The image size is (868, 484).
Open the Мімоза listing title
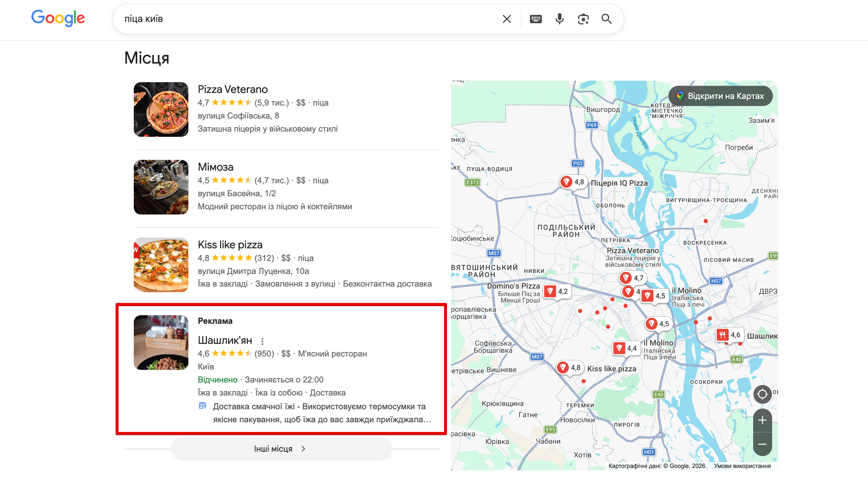click(x=216, y=167)
